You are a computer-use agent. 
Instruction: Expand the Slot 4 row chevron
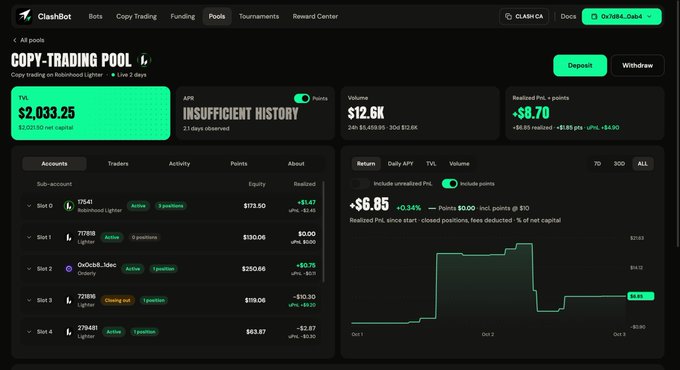29,332
